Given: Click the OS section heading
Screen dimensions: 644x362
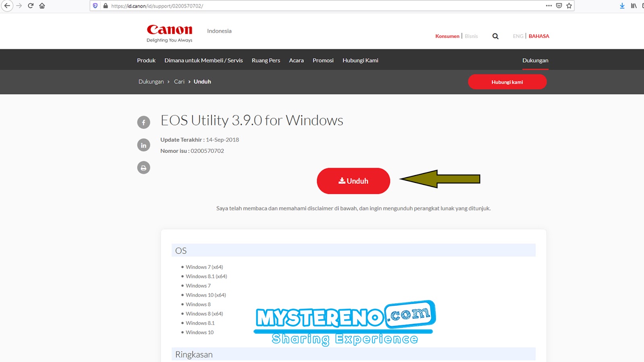Looking at the screenshot, I should 181,251.
